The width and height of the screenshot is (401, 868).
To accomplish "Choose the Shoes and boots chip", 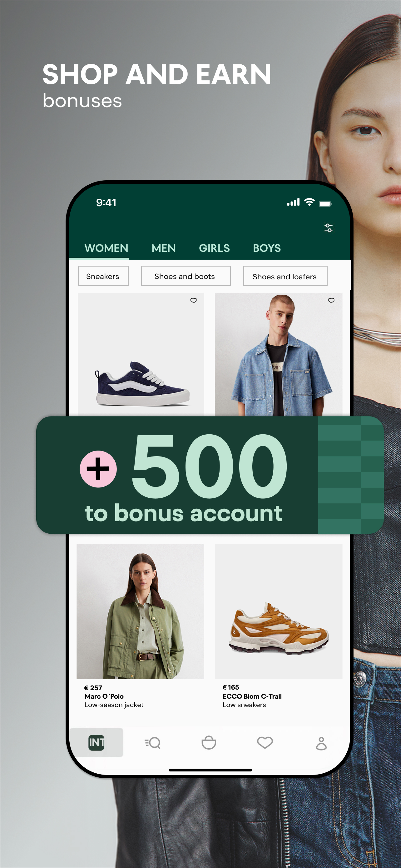I will point(186,276).
